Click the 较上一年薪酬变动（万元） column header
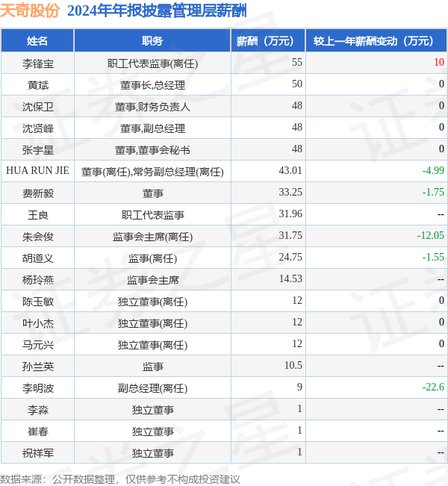Screen dimensions: 448x486 376,40
